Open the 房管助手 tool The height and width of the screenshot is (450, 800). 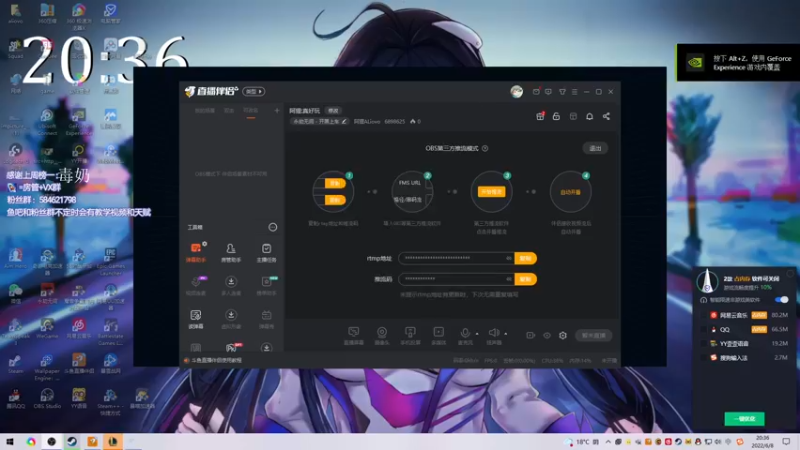click(x=231, y=252)
